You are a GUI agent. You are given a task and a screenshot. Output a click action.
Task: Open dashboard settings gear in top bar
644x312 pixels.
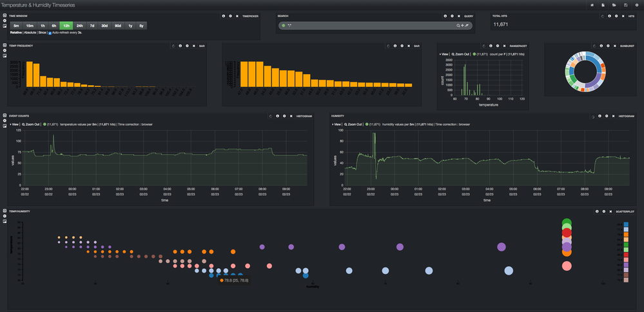coord(636,5)
